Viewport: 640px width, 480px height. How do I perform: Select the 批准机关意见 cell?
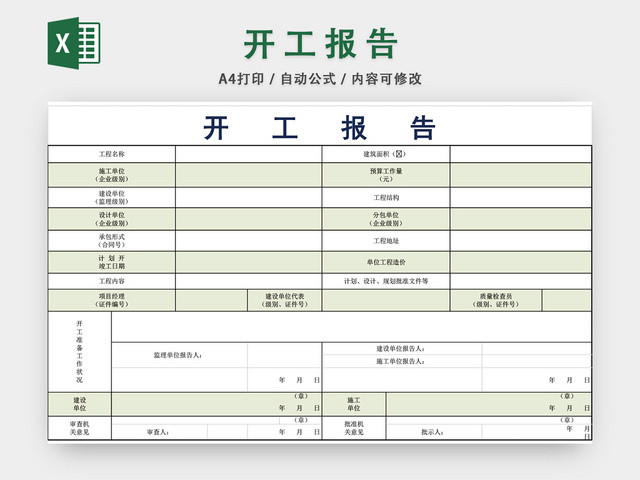click(354, 428)
